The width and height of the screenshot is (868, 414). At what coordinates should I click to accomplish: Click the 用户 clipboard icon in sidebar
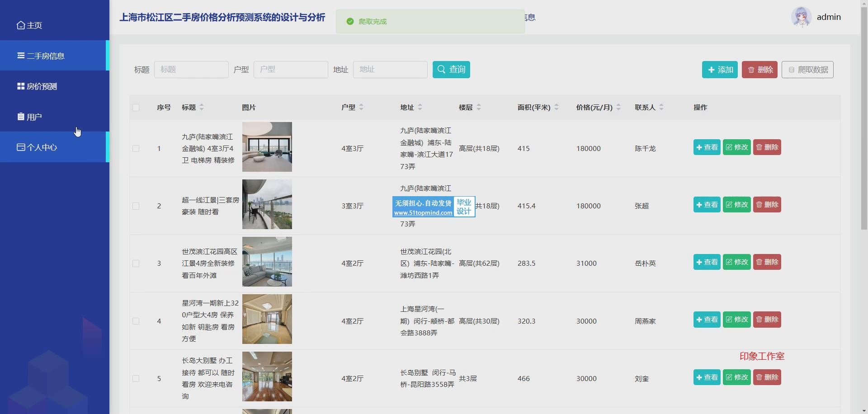click(x=21, y=117)
